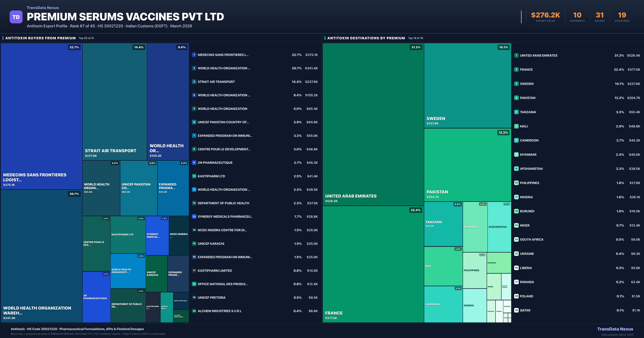Click rank 5 badge beside Tanzania
Viewport: 644px width, 338px height.
click(516, 112)
